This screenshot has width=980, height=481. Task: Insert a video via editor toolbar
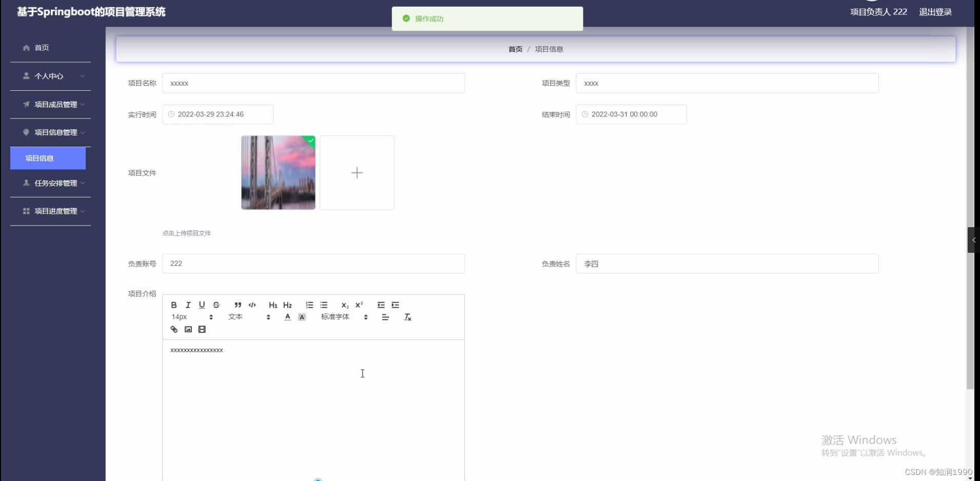(x=202, y=329)
